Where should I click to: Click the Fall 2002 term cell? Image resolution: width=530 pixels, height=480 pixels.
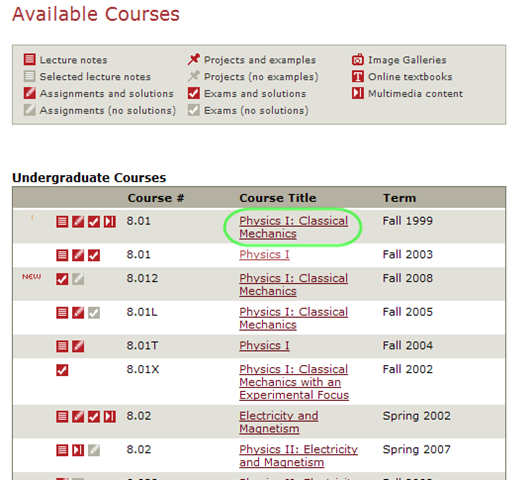coord(408,369)
